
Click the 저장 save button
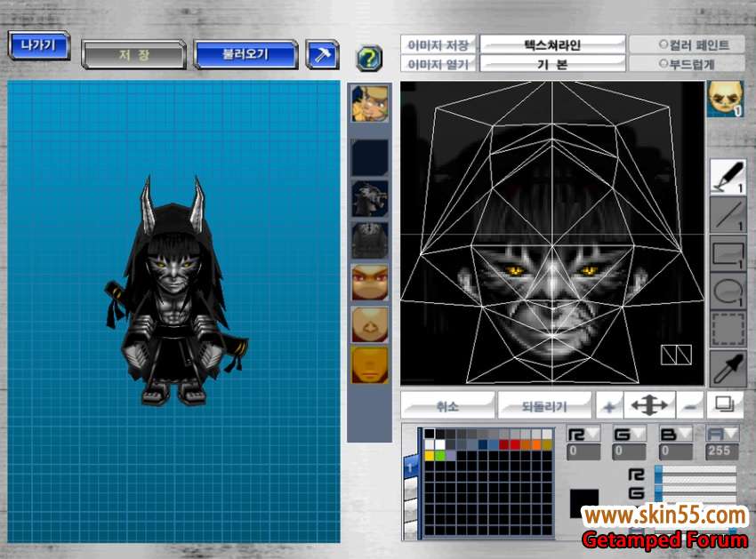pos(134,54)
